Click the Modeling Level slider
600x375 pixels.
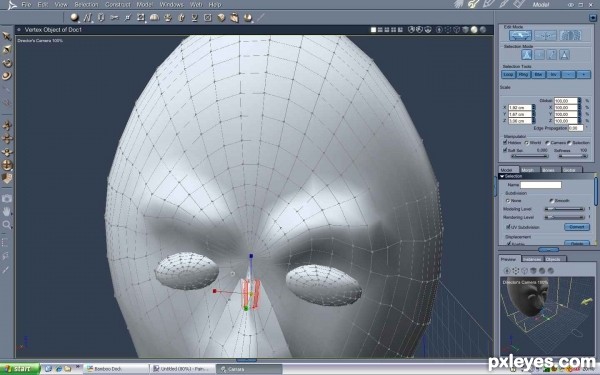click(x=564, y=209)
